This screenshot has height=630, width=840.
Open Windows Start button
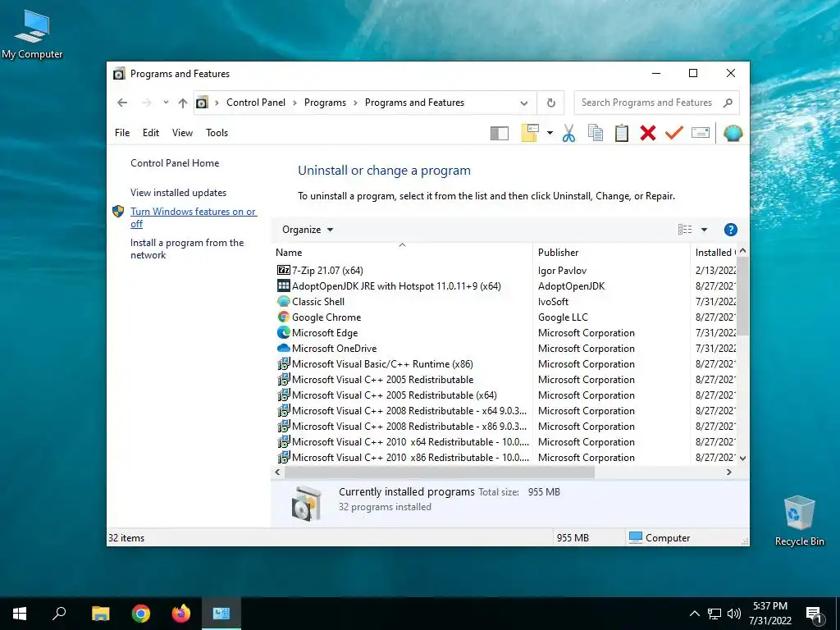coord(20,614)
